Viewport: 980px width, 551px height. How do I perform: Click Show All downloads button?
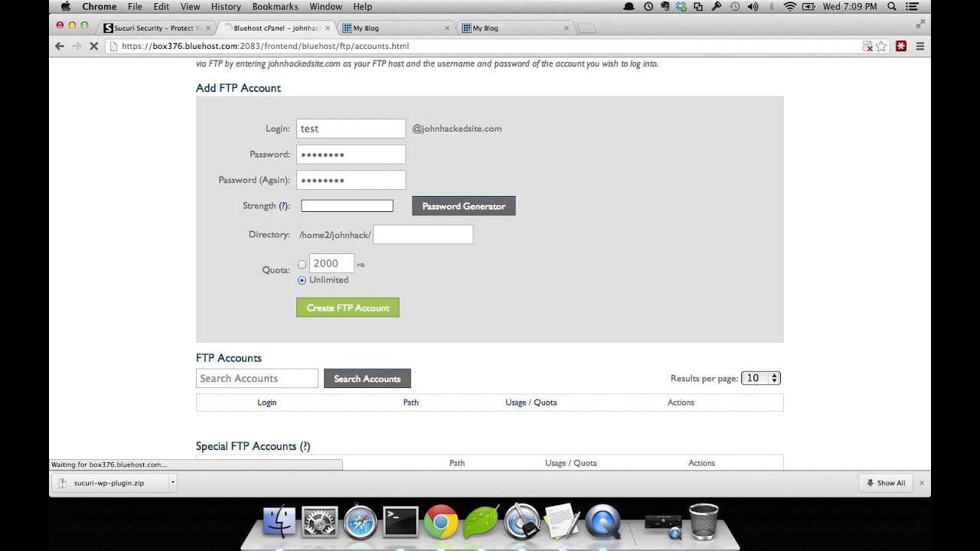click(x=886, y=483)
